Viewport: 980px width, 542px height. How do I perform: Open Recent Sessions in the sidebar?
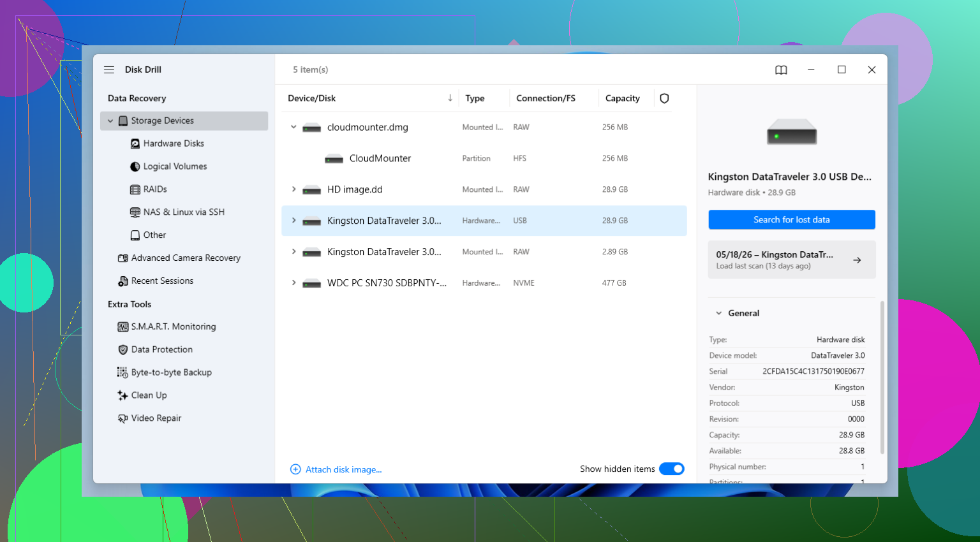(x=162, y=281)
